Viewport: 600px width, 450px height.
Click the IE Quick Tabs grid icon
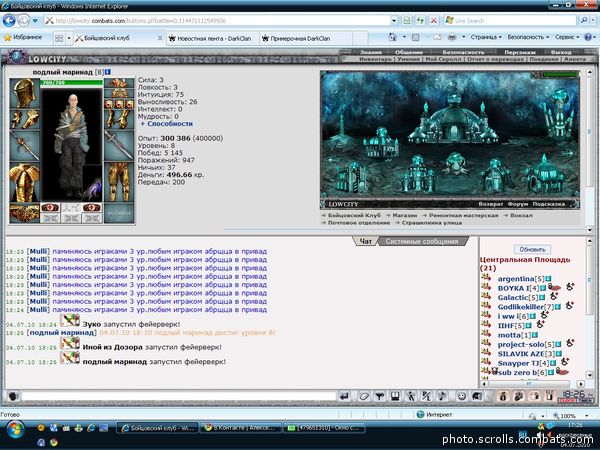coord(59,38)
